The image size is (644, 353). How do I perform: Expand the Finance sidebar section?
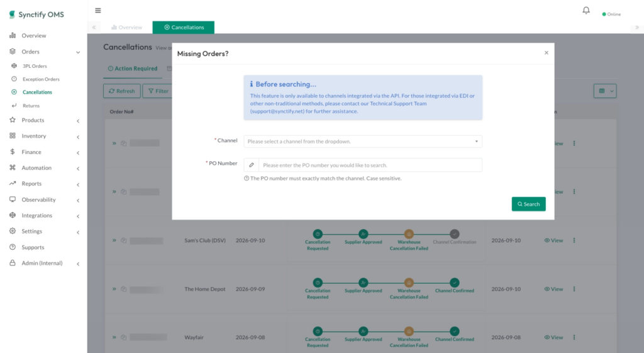pos(78,152)
